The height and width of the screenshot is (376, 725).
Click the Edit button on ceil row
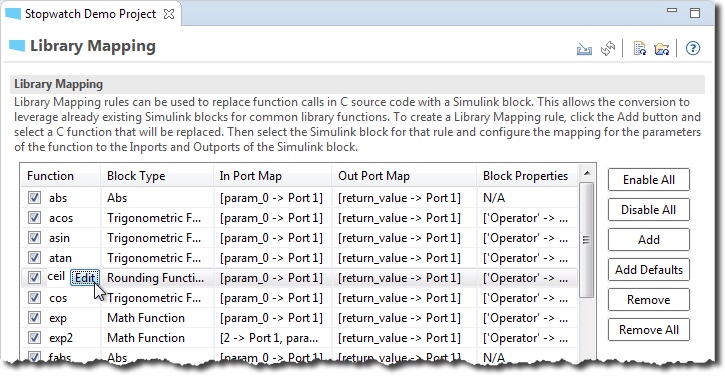click(85, 278)
